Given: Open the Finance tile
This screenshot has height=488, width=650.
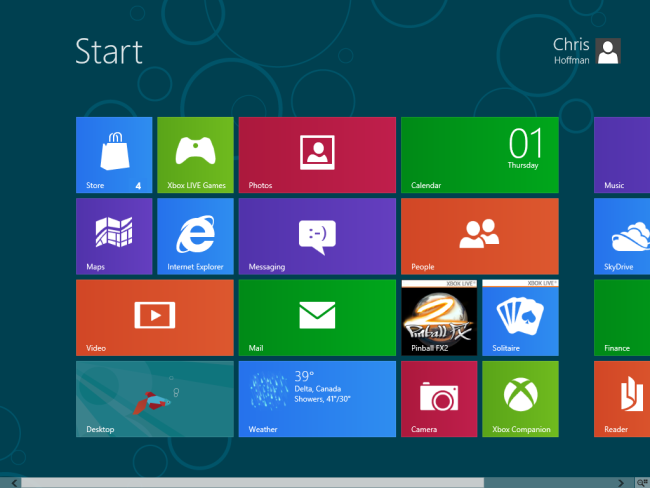Looking at the screenshot, I should pyautogui.click(x=622, y=317).
